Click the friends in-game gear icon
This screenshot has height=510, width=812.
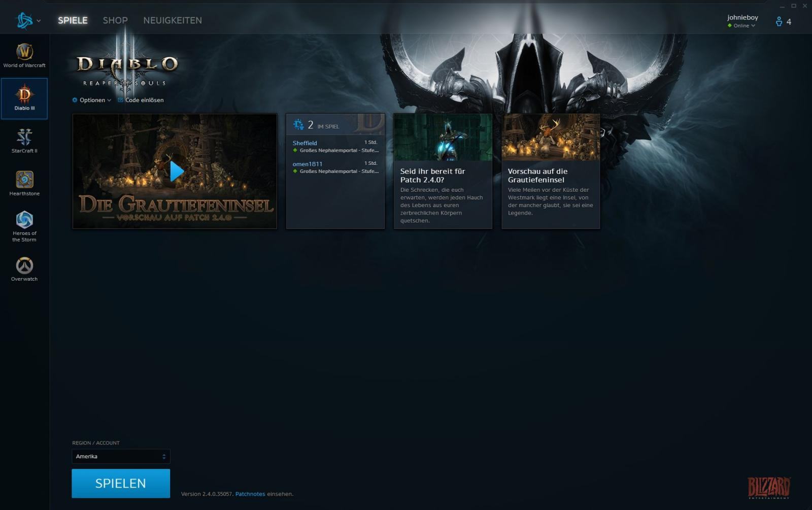(298, 124)
